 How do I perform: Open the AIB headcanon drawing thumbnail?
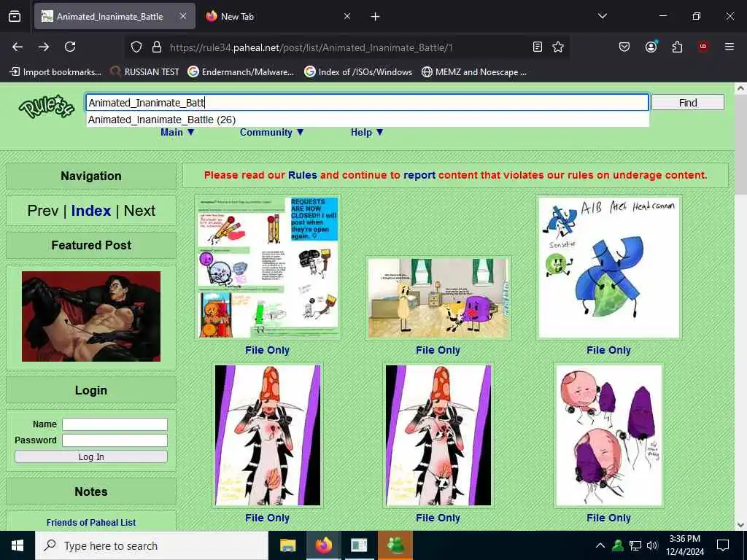609,267
